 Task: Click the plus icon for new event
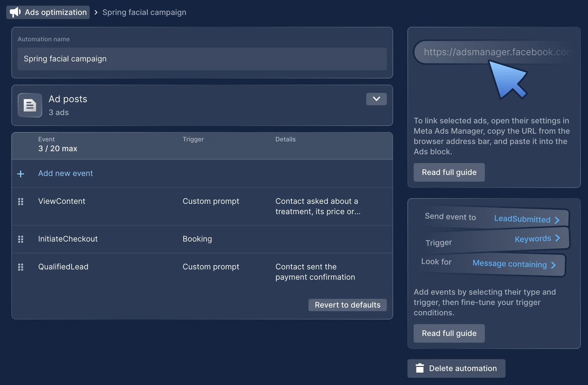(x=21, y=174)
